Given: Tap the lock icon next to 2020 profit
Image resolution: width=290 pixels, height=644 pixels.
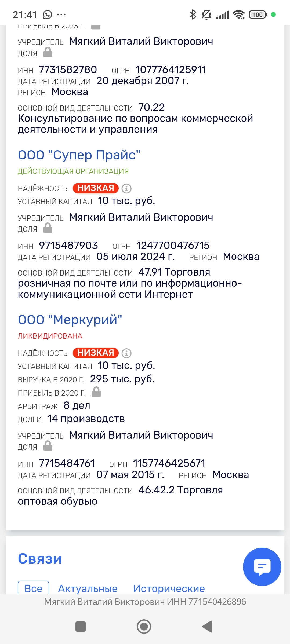Looking at the screenshot, I should (x=96, y=392).
